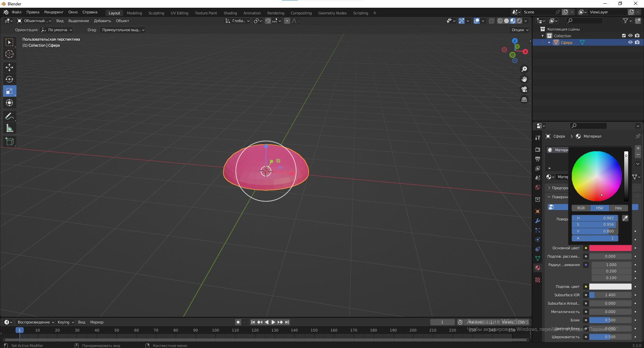The height and width of the screenshot is (348, 644).
Task: Open the Добавить menu
Action: click(102, 21)
